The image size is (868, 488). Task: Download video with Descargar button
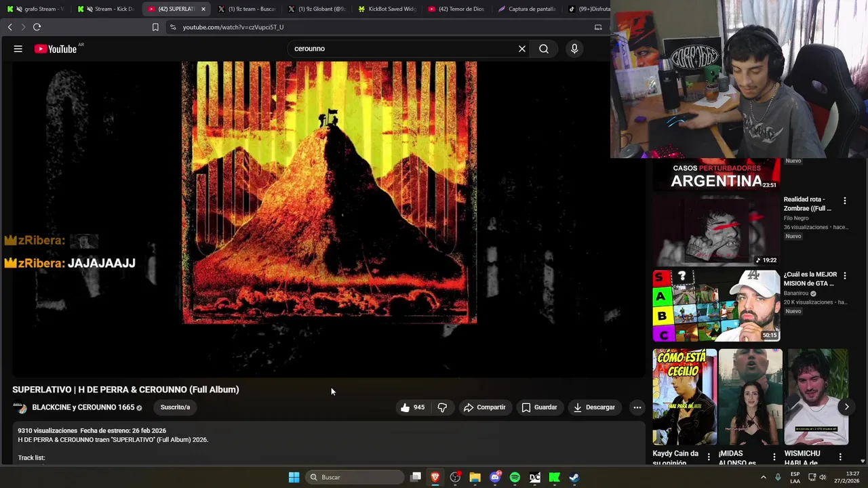594,407
